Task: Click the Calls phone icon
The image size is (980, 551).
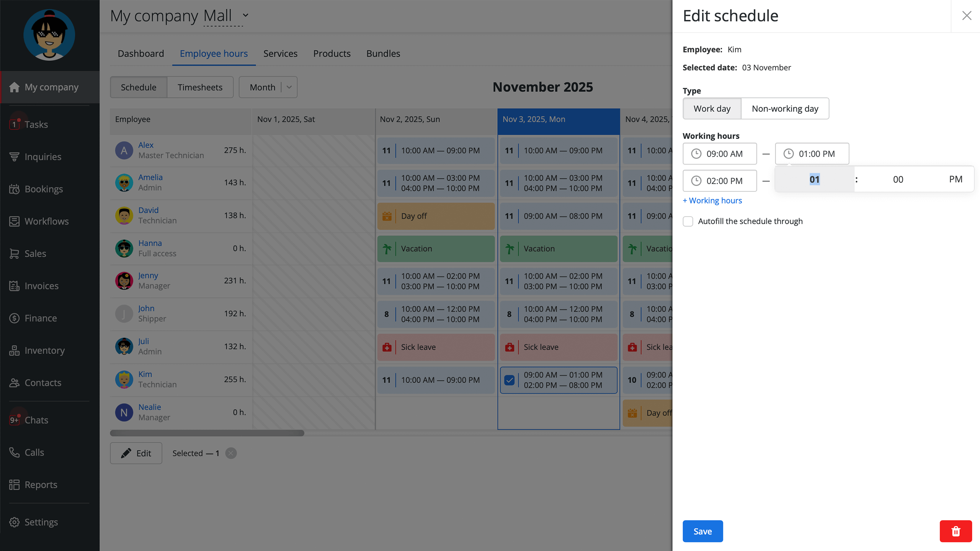Action: [15, 452]
